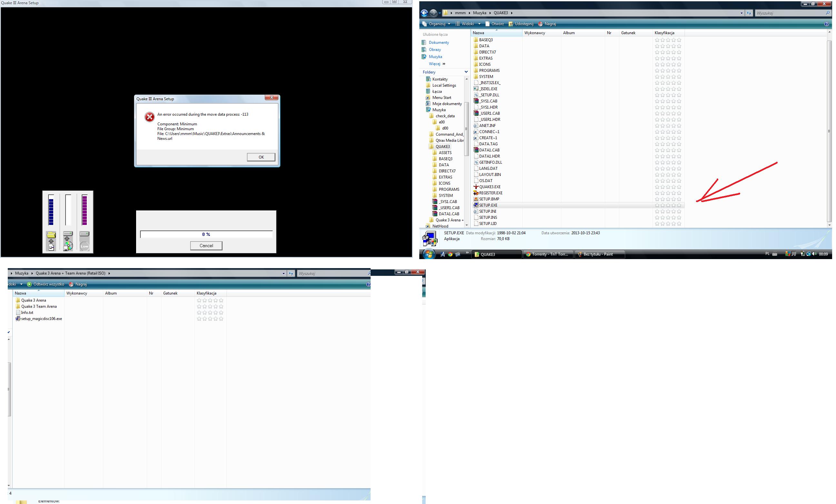Click the red error icon in the Setup dialog
This screenshot has height=504, width=836.
point(149,117)
